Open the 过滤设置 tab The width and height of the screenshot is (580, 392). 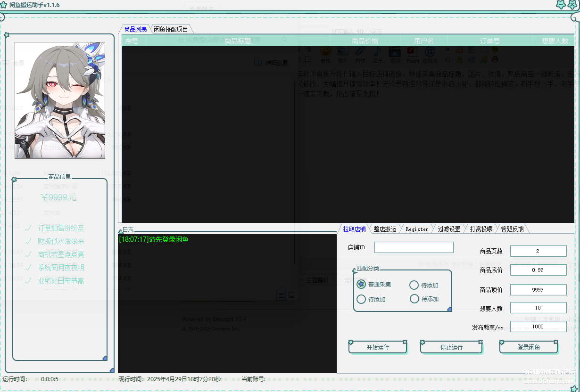point(448,229)
